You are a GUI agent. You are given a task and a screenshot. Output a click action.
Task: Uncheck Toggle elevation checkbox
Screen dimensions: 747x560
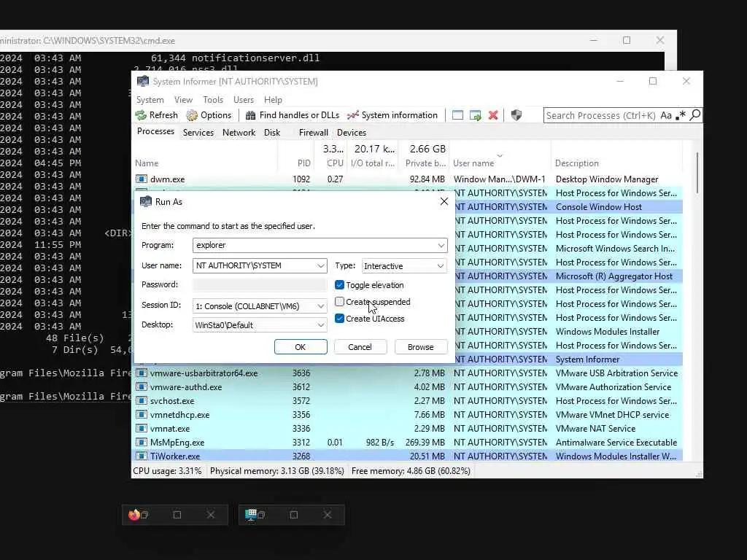click(x=339, y=285)
